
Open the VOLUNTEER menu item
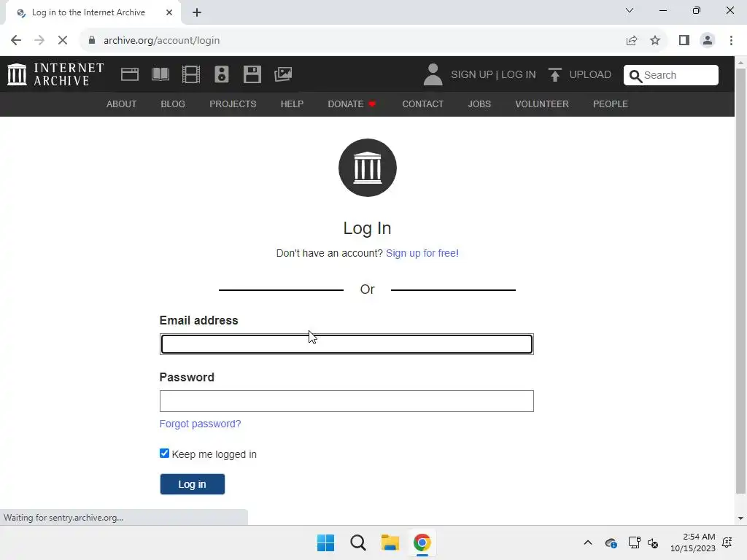click(542, 104)
